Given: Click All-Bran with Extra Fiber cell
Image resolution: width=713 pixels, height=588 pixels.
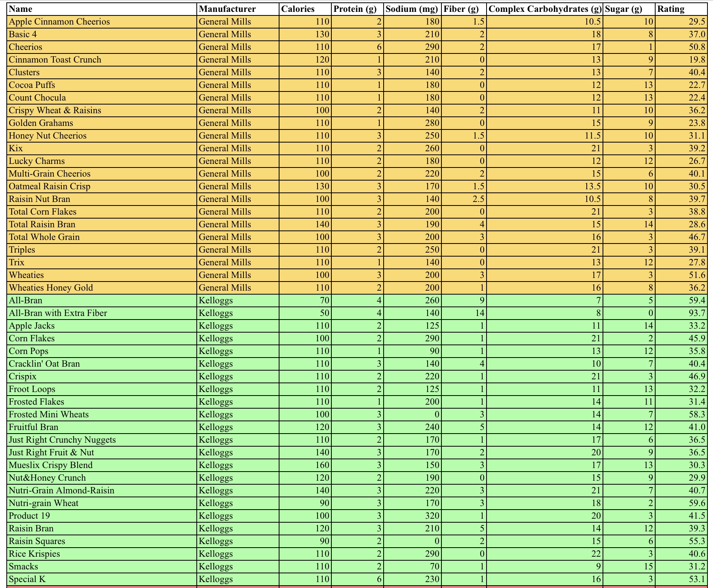Looking at the screenshot, I should click(x=102, y=313).
